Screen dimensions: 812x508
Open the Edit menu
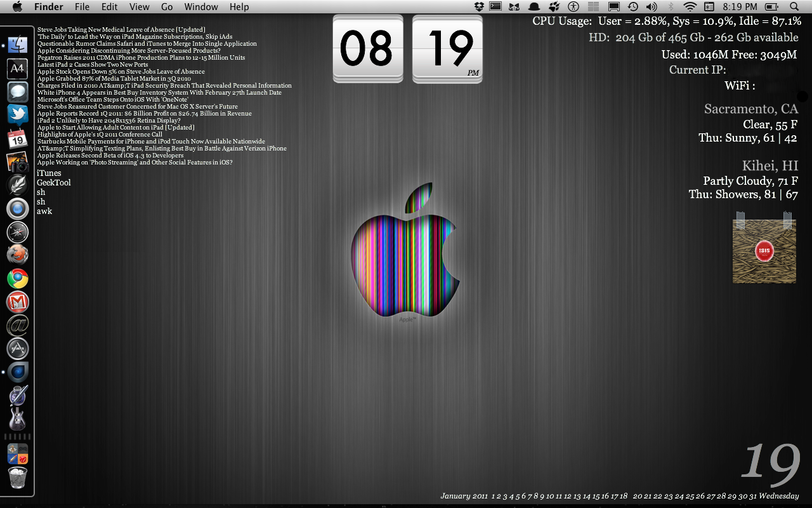coord(110,6)
